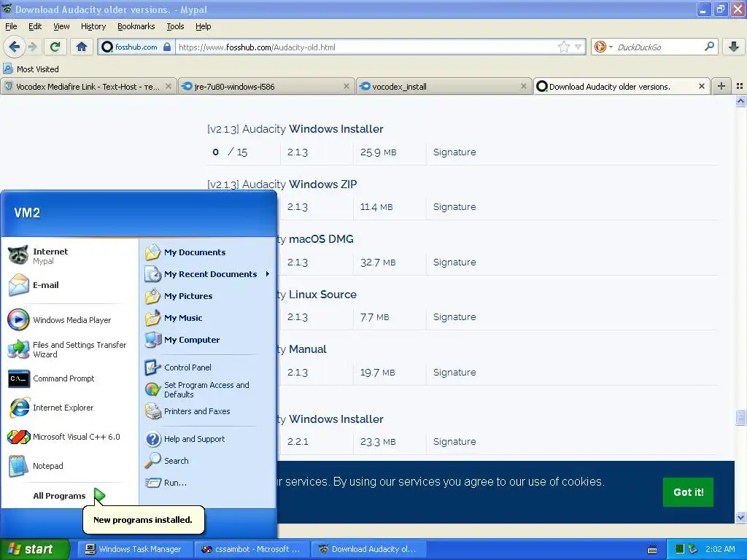Go back with the browser Back arrow
747x560 pixels.
tap(15, 47)
